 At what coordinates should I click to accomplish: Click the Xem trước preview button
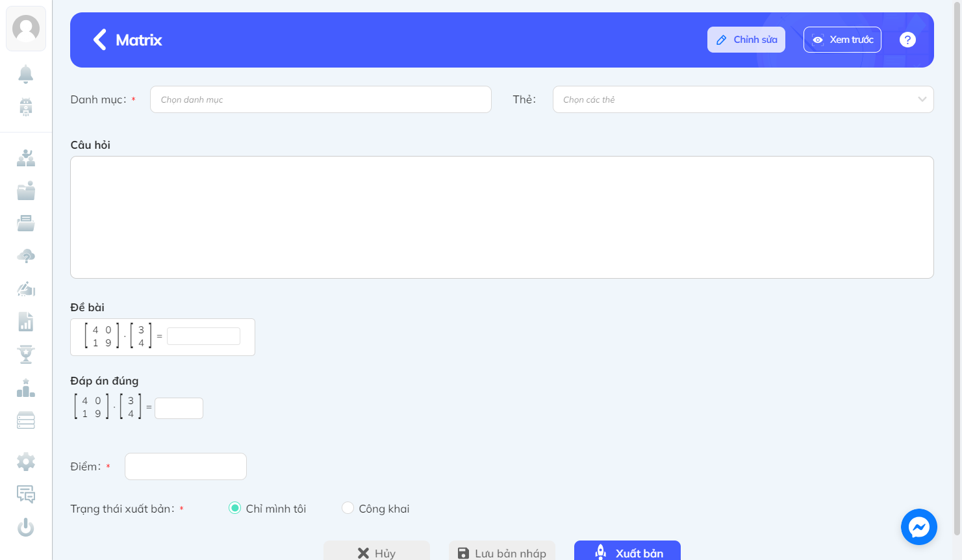click(842, 40)
